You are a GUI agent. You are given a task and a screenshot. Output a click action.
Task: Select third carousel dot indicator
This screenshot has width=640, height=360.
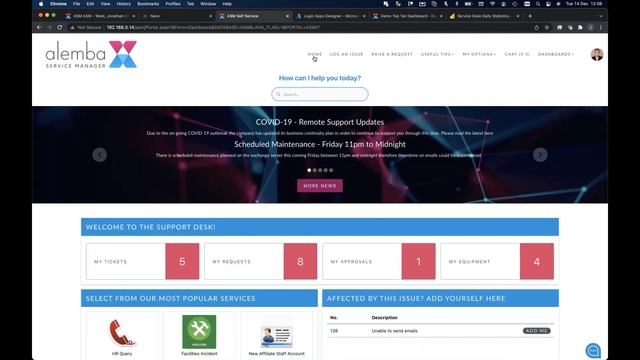point(320,170)
